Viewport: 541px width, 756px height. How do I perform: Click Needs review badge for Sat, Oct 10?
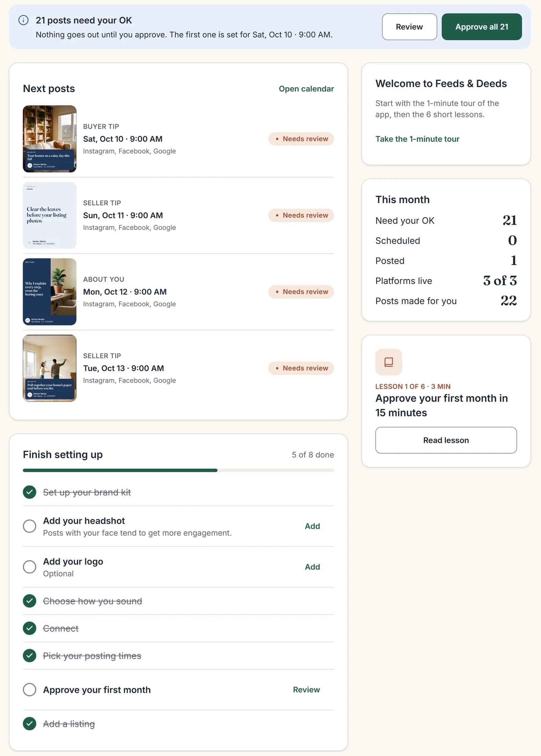[301, 139]
